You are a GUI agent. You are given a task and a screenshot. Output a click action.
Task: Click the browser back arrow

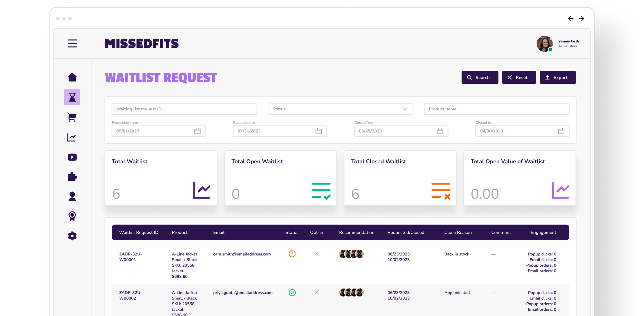point(571,19)
